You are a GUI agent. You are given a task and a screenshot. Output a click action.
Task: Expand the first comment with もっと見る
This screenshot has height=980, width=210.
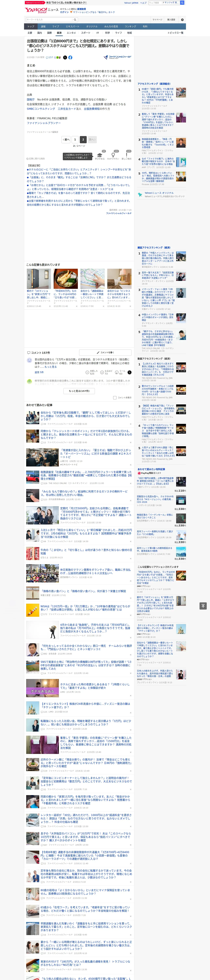(x=51, y=367)
